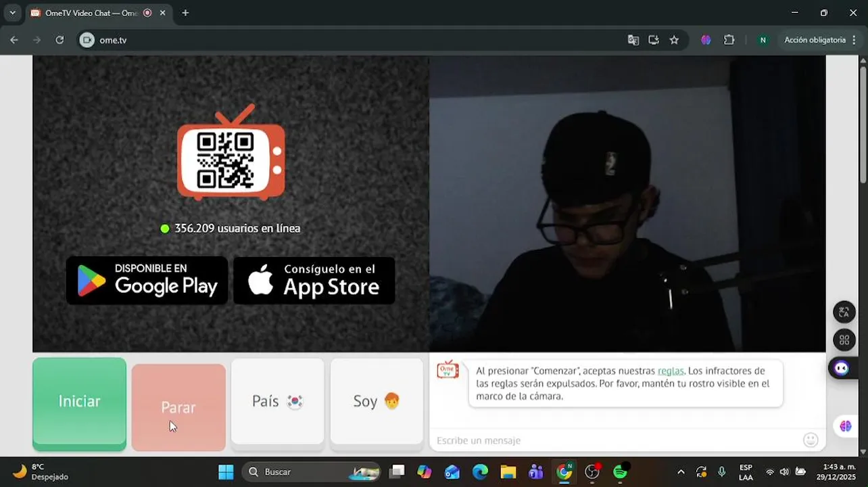
Task: Click the green Iniciar button
Action: tap(79, 404)
